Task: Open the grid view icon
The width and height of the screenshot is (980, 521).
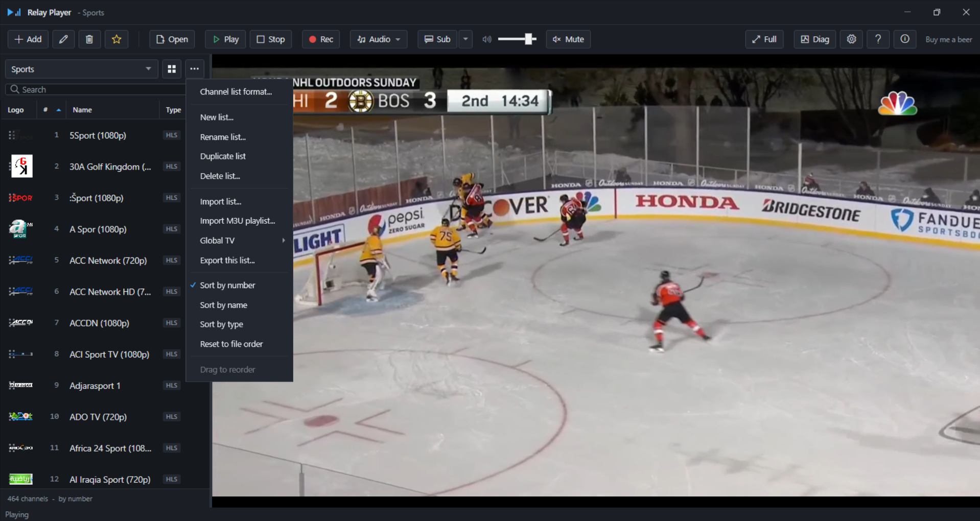Action: tap(172, 69)
